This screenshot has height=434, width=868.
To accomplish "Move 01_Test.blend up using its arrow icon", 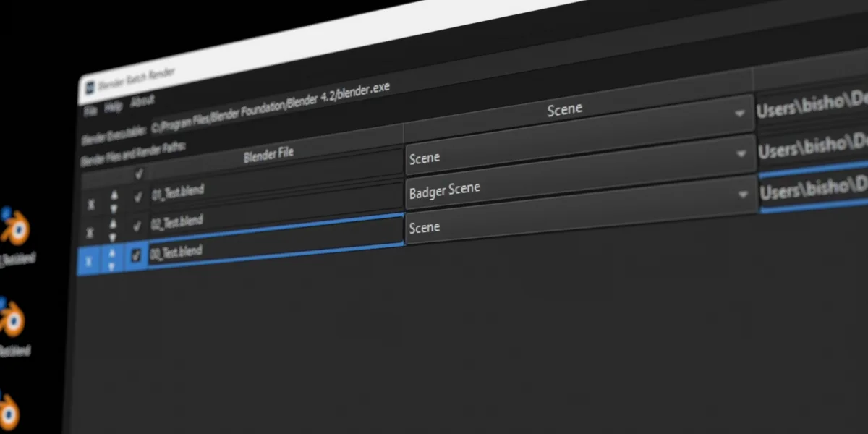I will pyautogui.click(x=114, y=194).
